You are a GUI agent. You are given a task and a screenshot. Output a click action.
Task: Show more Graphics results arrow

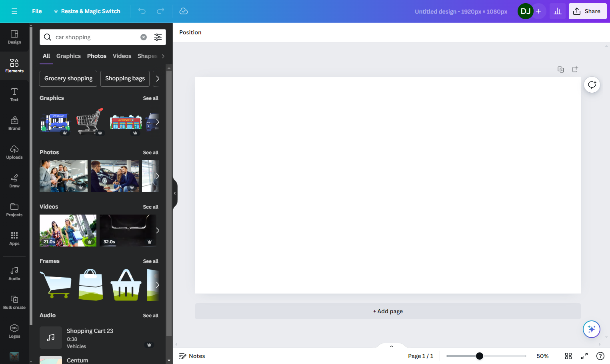pyautogui.click(x=158, y=122)
